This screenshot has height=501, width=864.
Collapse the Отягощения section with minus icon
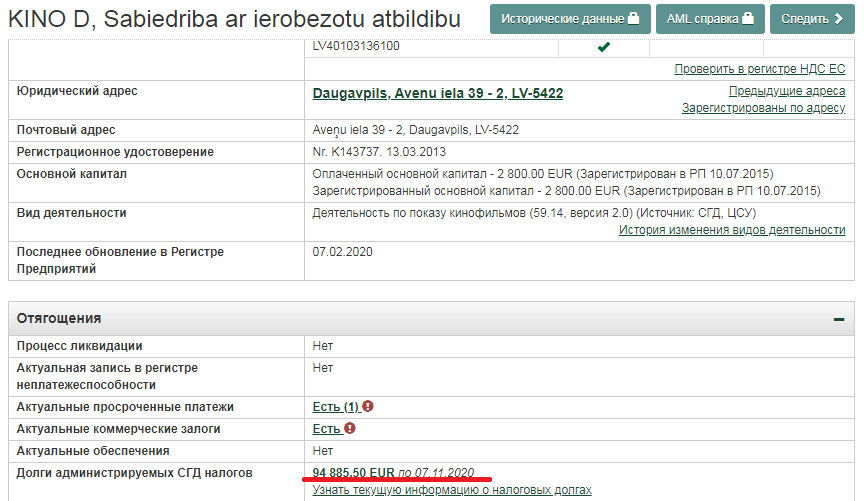coord(838,319)
